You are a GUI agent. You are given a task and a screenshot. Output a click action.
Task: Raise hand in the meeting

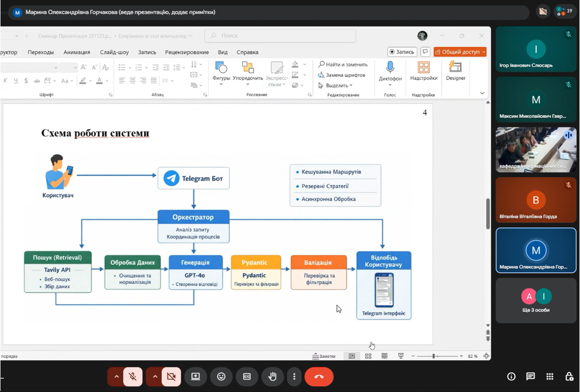(x=272, y=376)
